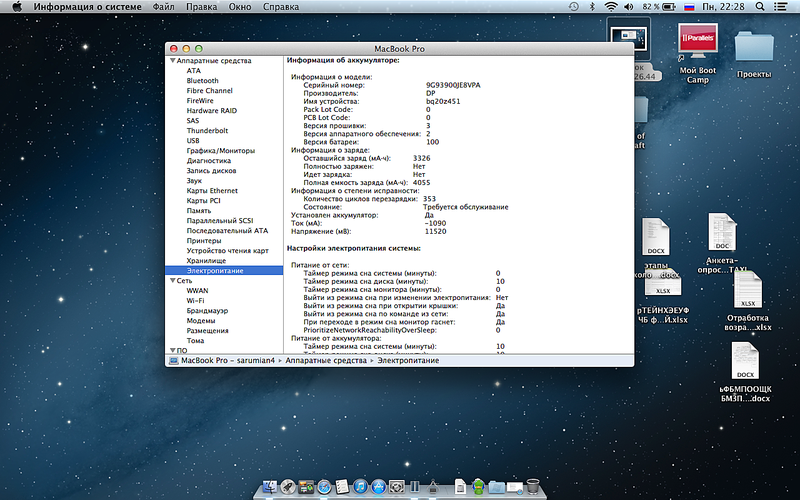Open Safari from the Dock
The height and width of the screenshot is (500, 800).
point(323,487)
